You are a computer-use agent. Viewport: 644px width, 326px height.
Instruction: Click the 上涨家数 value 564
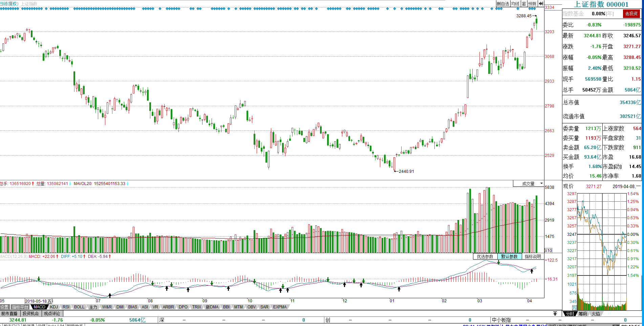[x=637, y=128]
